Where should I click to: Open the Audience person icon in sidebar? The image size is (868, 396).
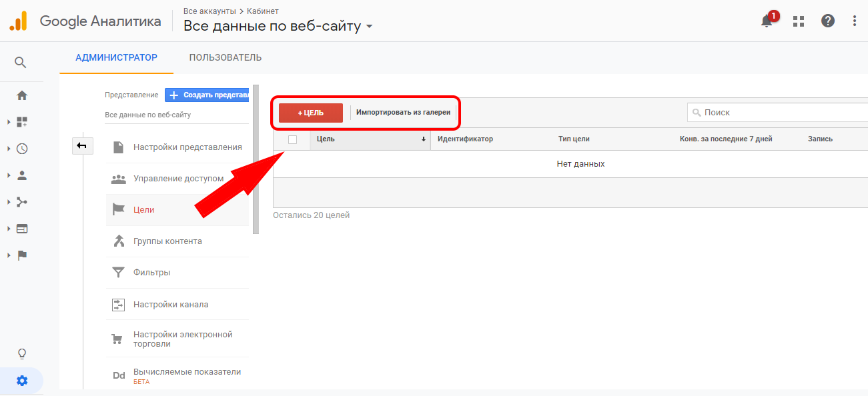(22, 175)
